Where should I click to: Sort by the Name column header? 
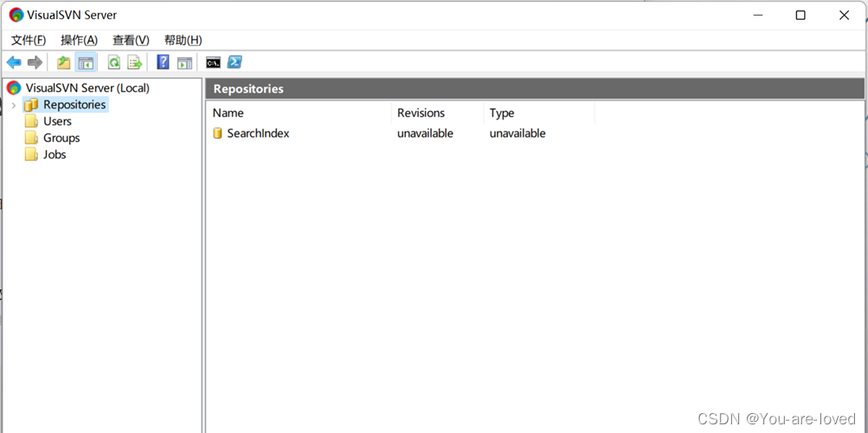click(299, 113)
